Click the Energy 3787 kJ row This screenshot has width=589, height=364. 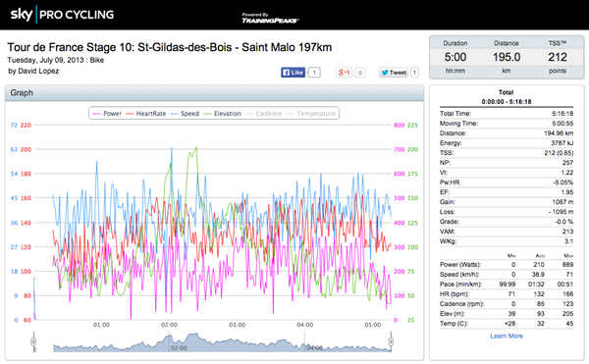[507, 143]
